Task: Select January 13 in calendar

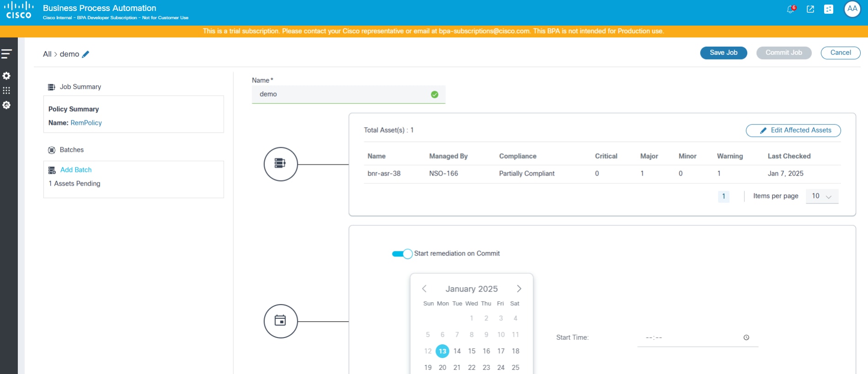Action: [x=442, y=351]
